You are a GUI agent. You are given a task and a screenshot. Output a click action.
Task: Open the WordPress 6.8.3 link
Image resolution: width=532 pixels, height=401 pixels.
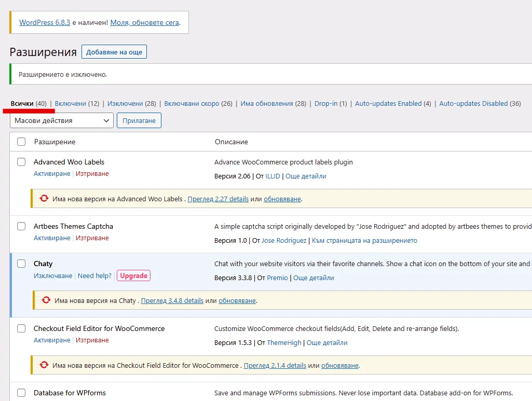pyautogui.click(x=45, y=22)
